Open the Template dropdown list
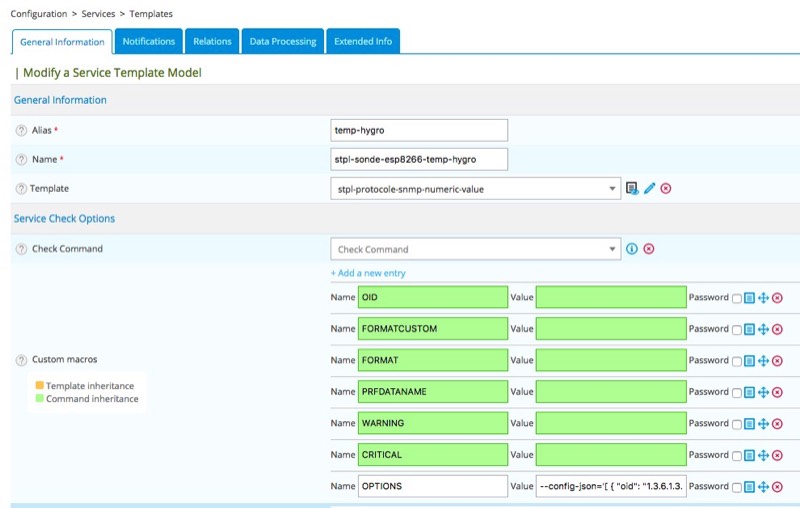 click(x=612, y=188)
